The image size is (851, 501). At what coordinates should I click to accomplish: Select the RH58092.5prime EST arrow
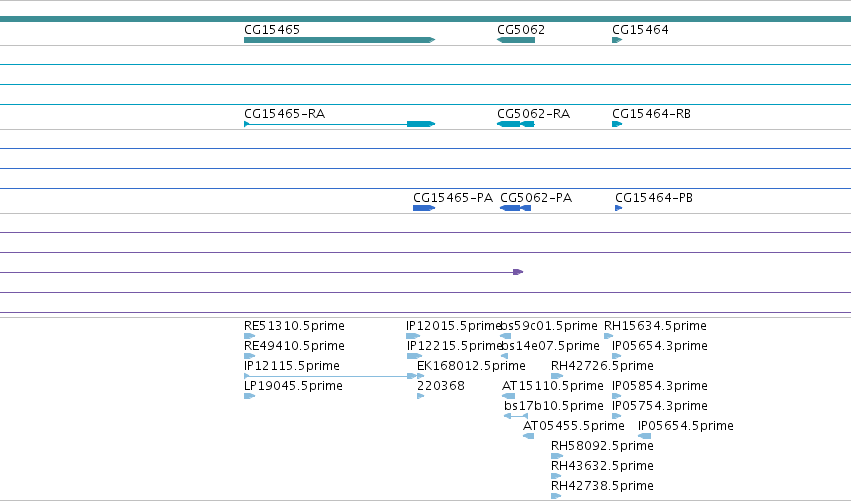pyautogui.click(x=557, y=456)
